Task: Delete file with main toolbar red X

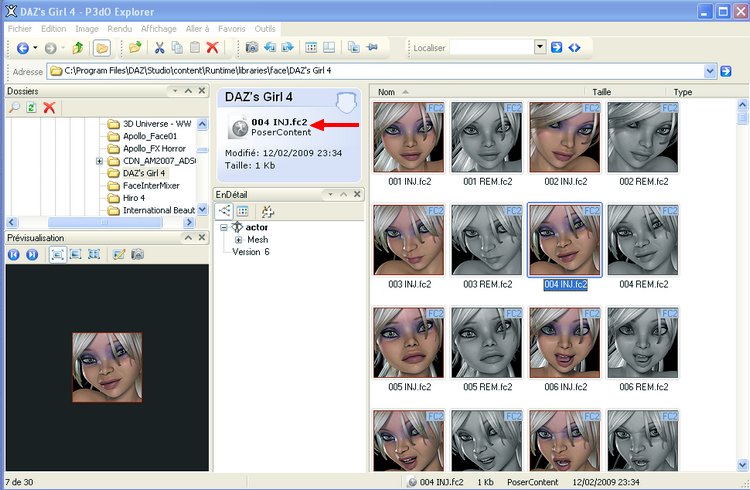Action: click(212, 47)
